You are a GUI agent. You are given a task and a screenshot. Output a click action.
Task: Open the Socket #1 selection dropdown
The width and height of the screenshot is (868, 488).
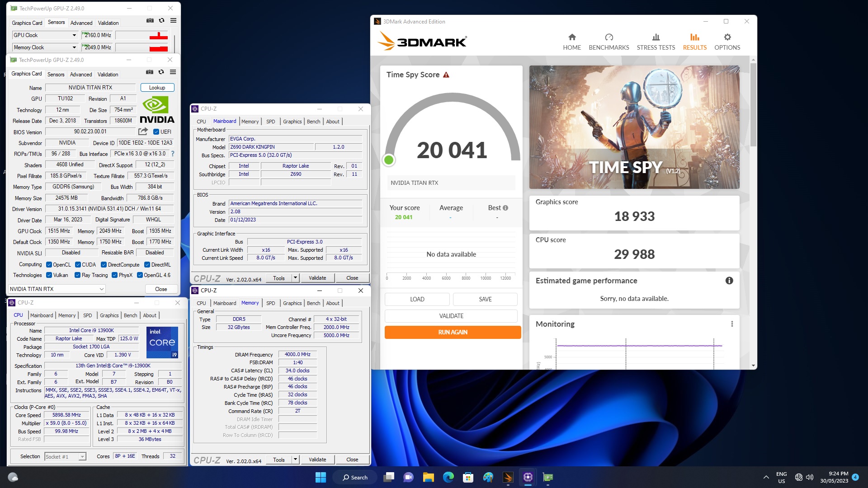65,457
